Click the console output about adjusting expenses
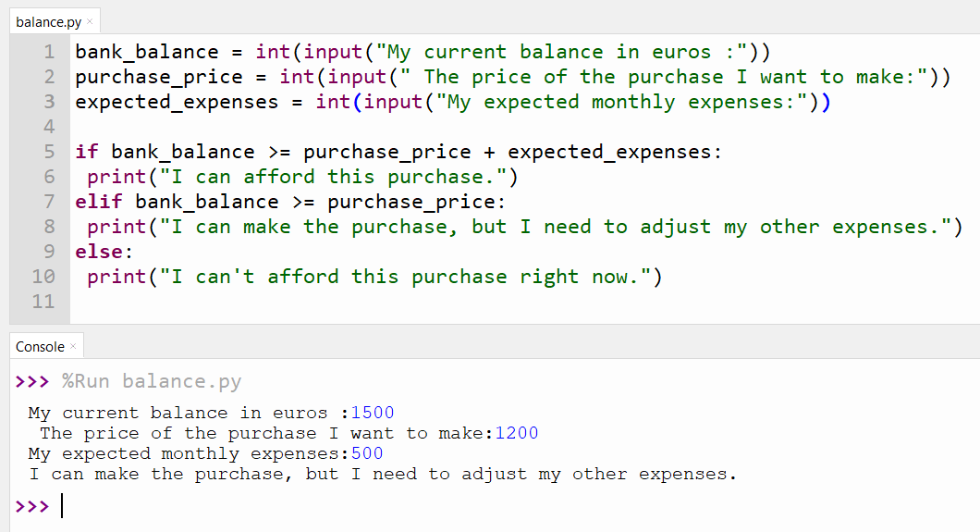Viewport: 980px width, 532px height. coord(383,475)
